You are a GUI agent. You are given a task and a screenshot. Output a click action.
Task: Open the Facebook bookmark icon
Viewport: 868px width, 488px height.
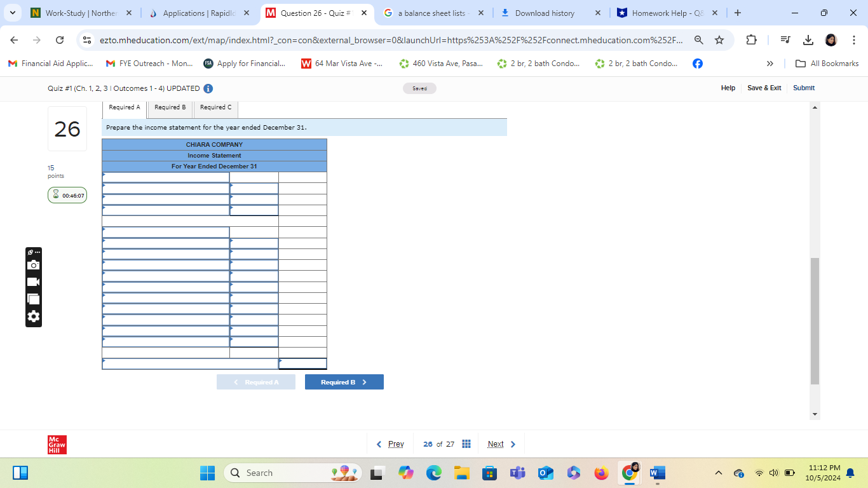click(698, 64)
